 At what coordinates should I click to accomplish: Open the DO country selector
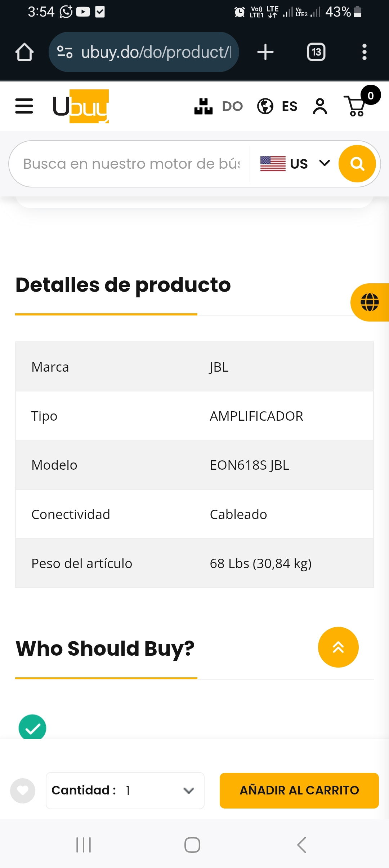point(219,106)
